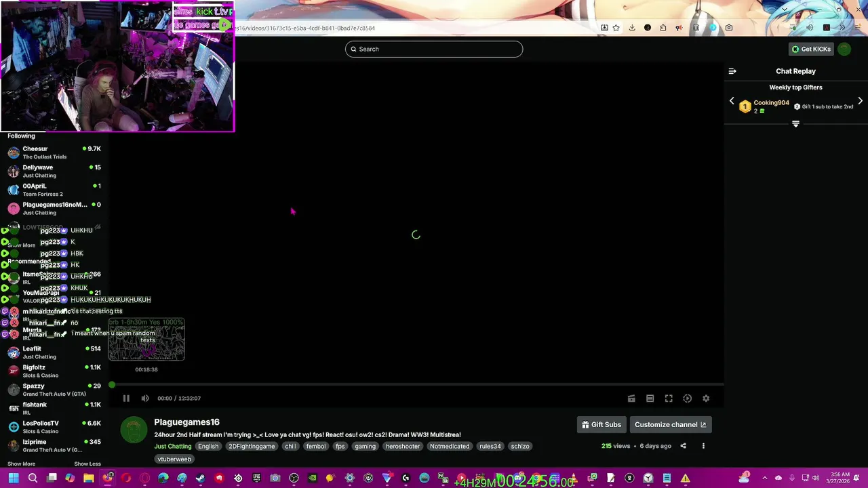Click the browser tab audio speaker icon
Image resolution: width=868 pixels, height=488 pixels.
[x=810, y=28]
